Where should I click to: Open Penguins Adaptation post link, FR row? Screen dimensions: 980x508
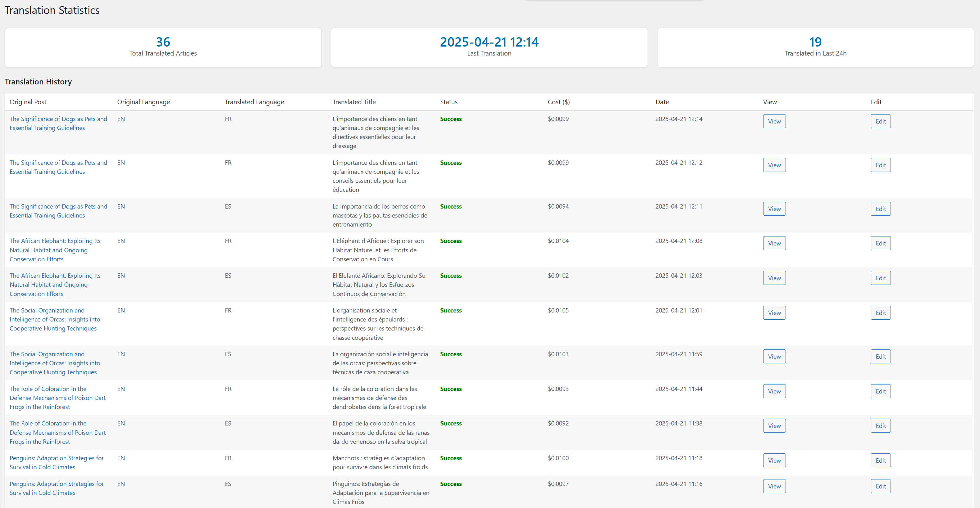click(x=57, y=462)
